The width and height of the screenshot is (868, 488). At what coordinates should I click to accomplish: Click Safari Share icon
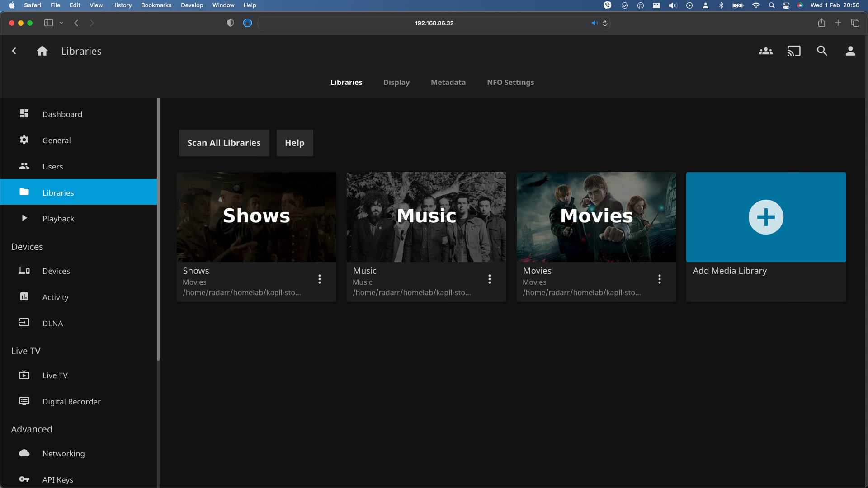(x=821, y=23)
